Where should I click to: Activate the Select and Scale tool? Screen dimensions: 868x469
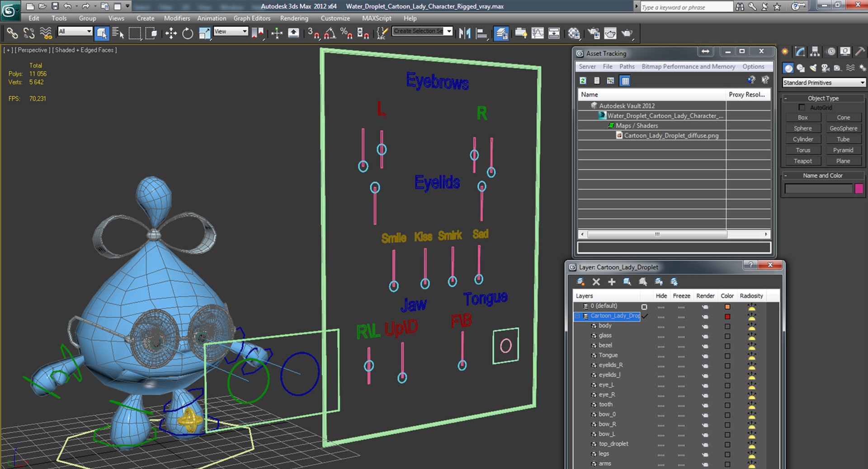click(x=204, y=33)
